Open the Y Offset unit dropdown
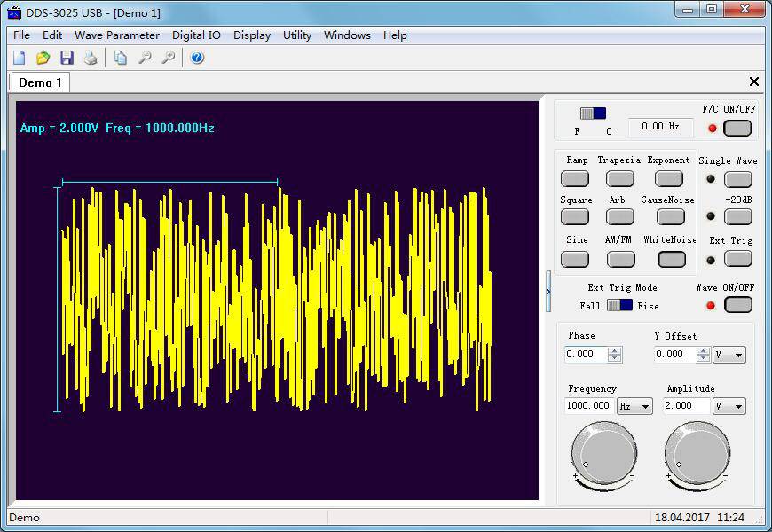The width and height of the screenshot is (772, 532). tap(728, 354)
